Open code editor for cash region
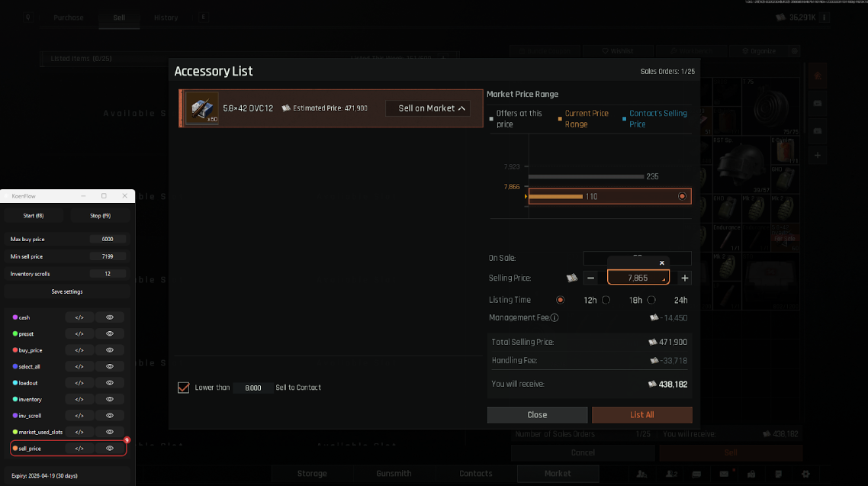The height and width of the screenshot is (486, 868). pyautogui.click(x=79, y=317)
